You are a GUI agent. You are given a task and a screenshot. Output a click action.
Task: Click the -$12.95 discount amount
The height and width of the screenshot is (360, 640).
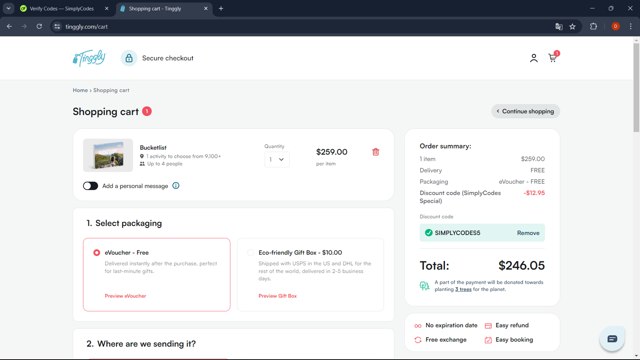[534, 193]
